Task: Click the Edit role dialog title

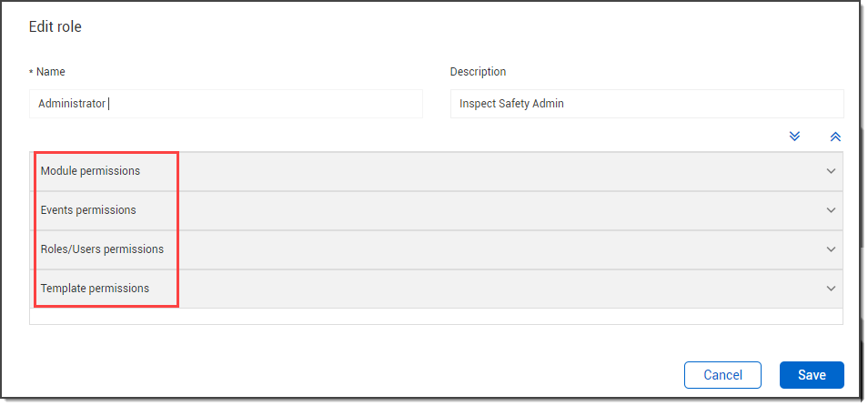Action: coord(56,27)
